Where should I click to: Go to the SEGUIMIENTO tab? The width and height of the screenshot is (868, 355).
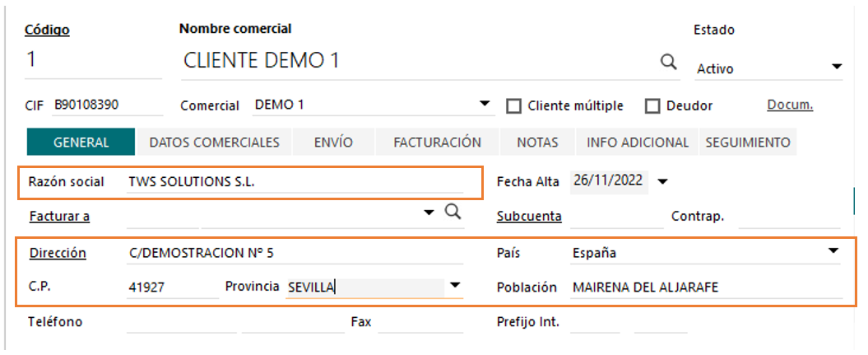pos(748,142)
